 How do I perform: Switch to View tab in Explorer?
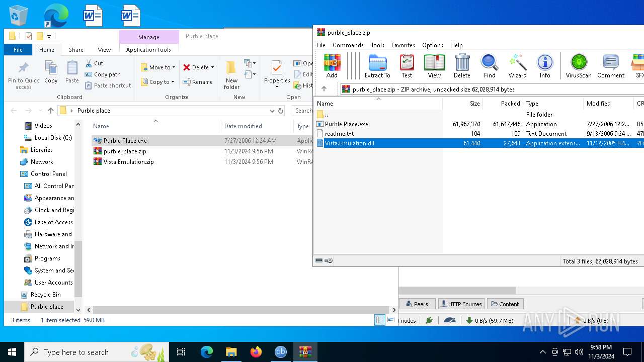coord(104,50)
